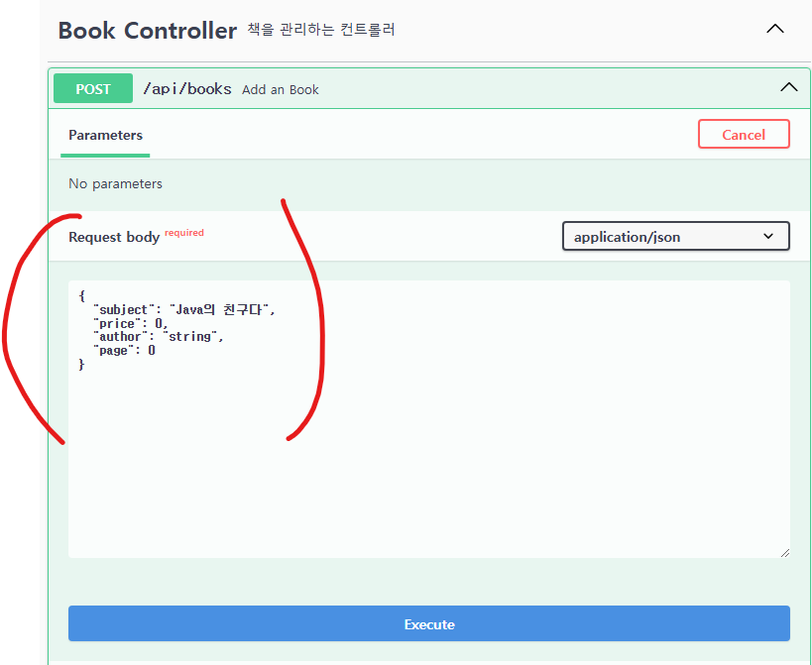Execute the POST request
Screen dimensions: 812x665
coord(428,623)
